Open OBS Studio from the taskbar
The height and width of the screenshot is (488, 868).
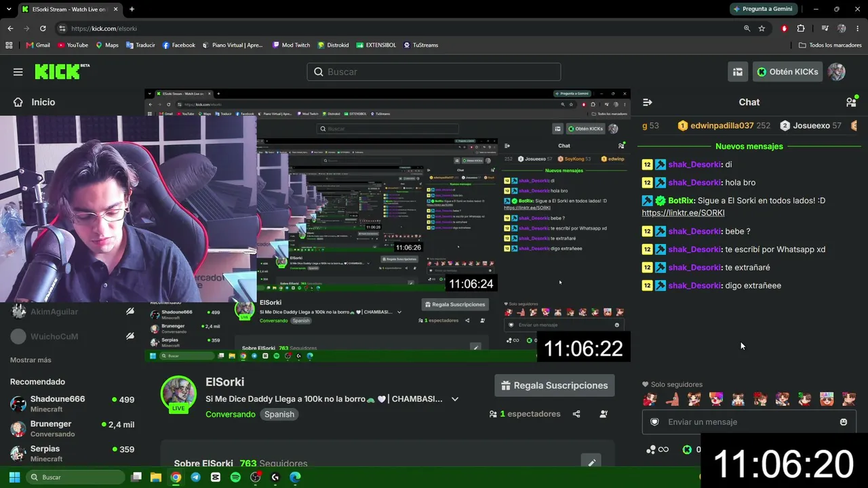click(255, 477)
